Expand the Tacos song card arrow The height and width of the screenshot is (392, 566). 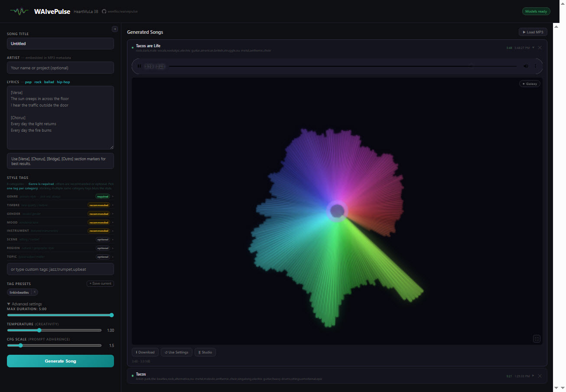pyautogui.click(x=533, y=376)
